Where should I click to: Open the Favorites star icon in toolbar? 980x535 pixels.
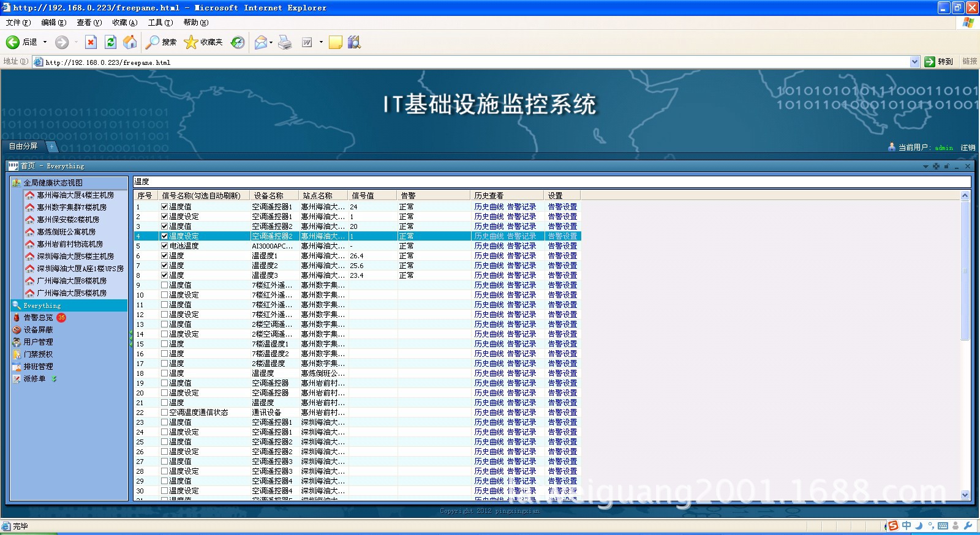click(x=191, y=42)
